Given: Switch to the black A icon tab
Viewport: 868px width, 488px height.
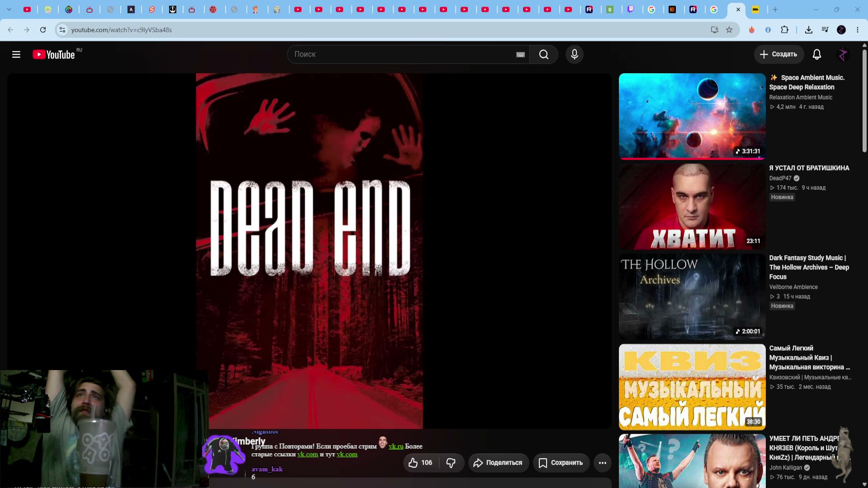Looking at the screenshot, I should click(131, 9).
